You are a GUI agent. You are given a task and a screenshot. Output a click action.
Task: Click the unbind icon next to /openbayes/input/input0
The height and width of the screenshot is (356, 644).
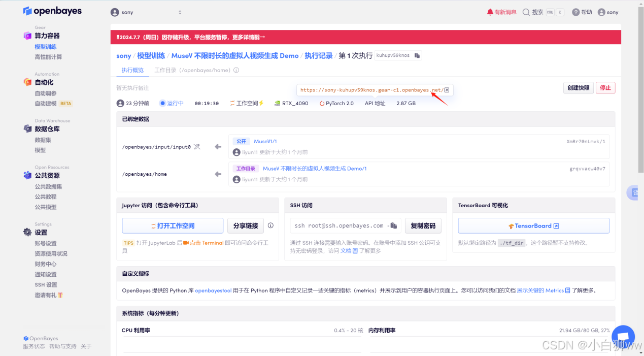[197, 147]
